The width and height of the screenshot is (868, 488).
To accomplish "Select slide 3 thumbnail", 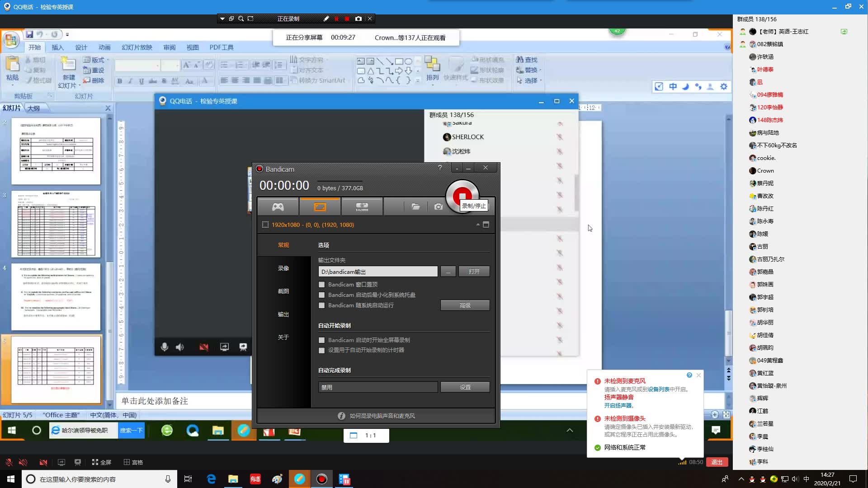I will (56, 224).
